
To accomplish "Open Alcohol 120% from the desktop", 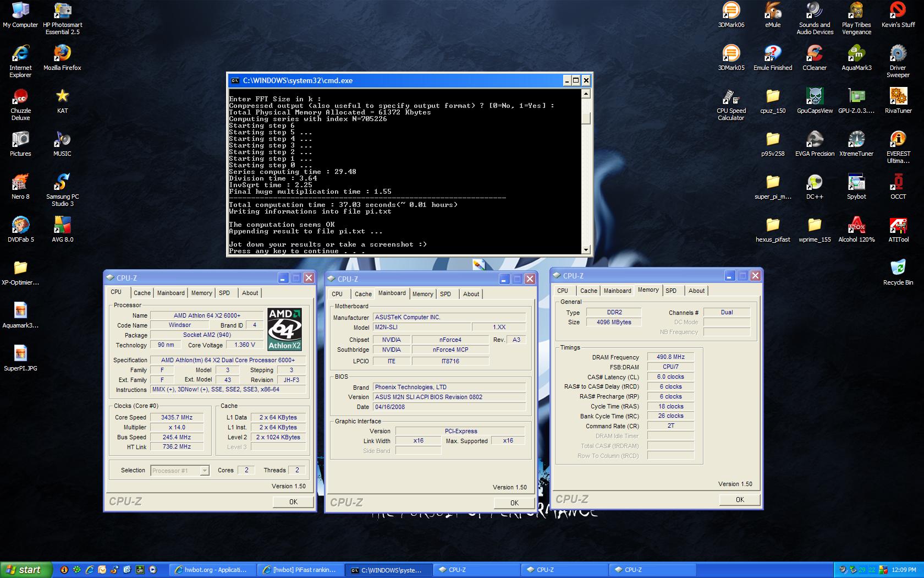I will [x=856, y=230].
